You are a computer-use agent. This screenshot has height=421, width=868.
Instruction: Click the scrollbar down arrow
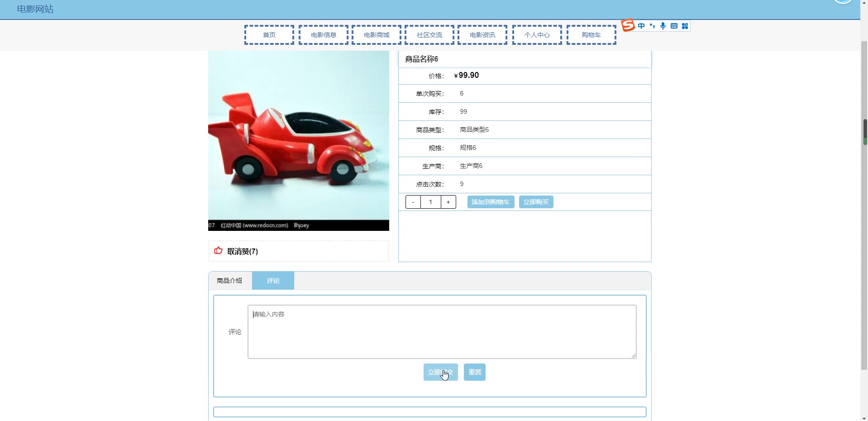coord(864,417)
